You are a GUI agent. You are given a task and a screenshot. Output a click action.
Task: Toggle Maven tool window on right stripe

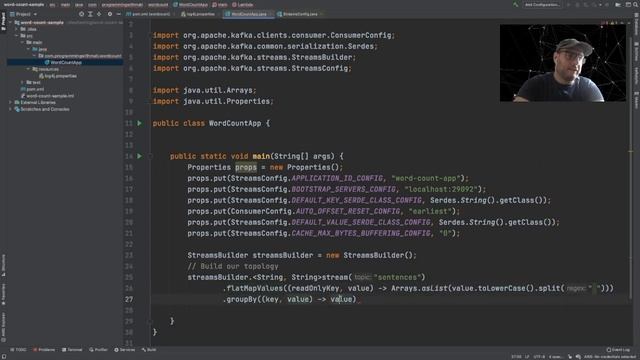coord(636,100)
